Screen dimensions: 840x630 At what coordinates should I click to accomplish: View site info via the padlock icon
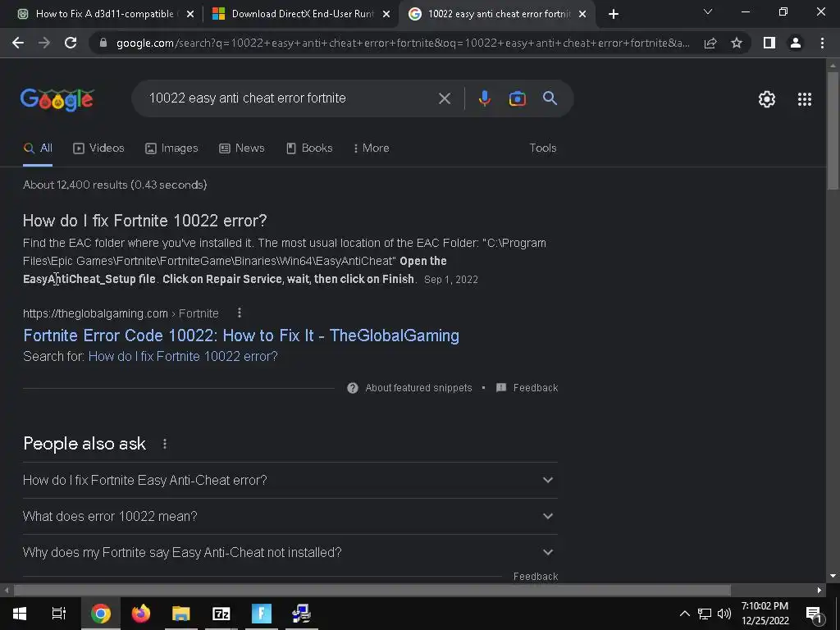click(103, 43)
